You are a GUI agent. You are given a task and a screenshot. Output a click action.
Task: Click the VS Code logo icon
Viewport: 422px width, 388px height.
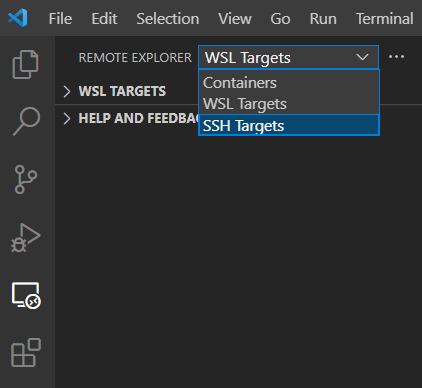[18, 18]
